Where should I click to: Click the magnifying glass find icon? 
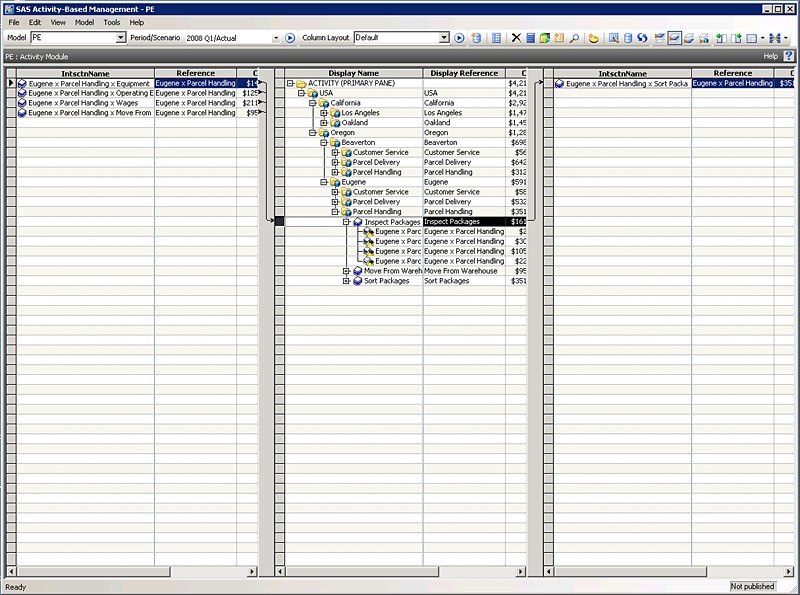point(574,38)
